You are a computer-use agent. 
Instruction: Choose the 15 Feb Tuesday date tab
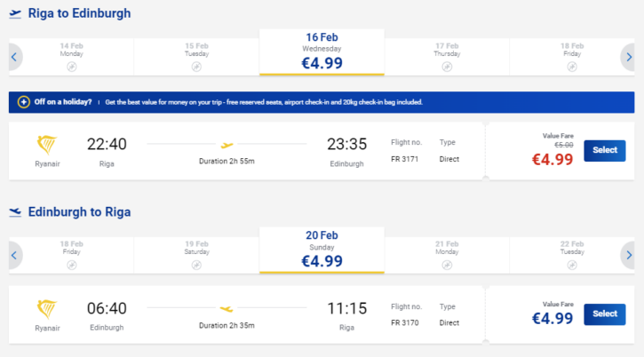point(196,57)
